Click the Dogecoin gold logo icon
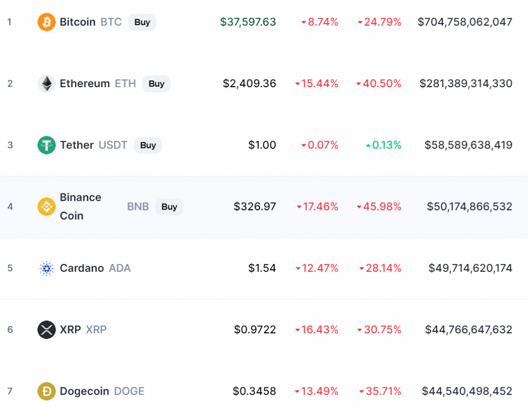This screenshot has width=528, height=420. pyautogui.click(x=46, y=391)
